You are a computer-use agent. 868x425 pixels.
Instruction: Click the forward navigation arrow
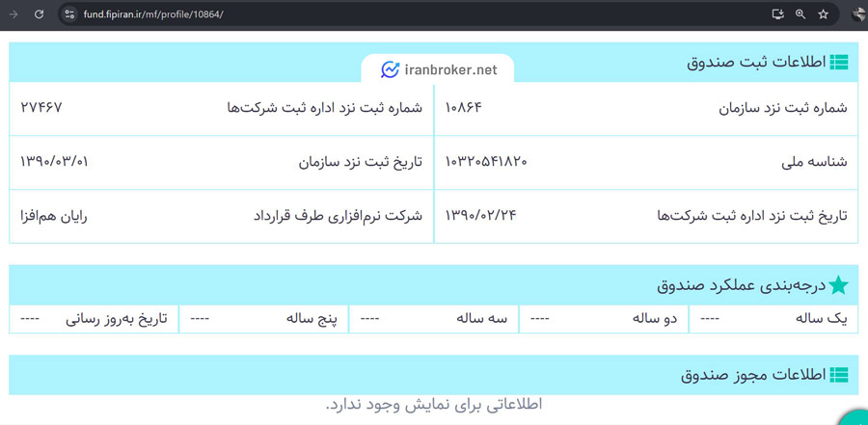click(14, 14)
